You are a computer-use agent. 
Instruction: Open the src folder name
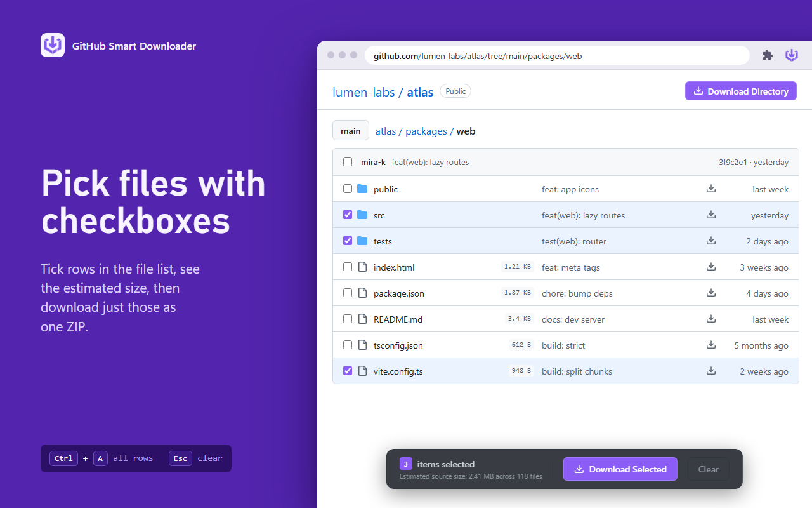pyautogui.click(x=379, y=216)
